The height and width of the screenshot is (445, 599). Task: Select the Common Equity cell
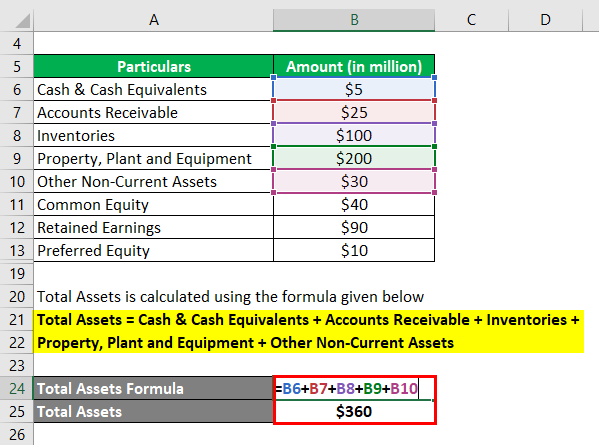coord(154,204)
